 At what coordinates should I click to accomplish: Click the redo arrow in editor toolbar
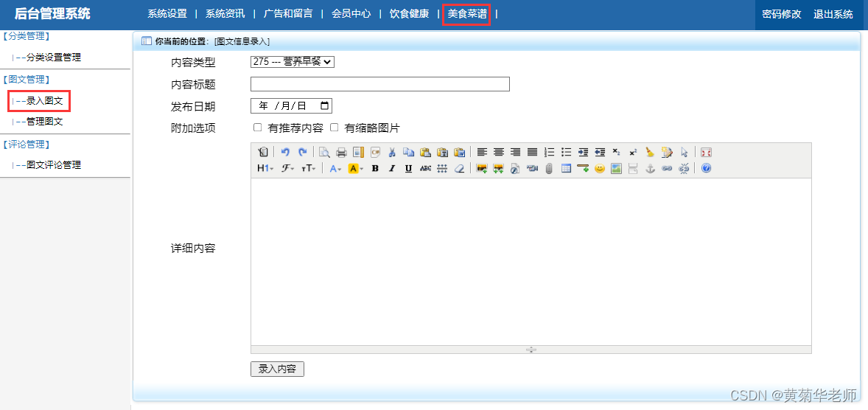[302, 152]
